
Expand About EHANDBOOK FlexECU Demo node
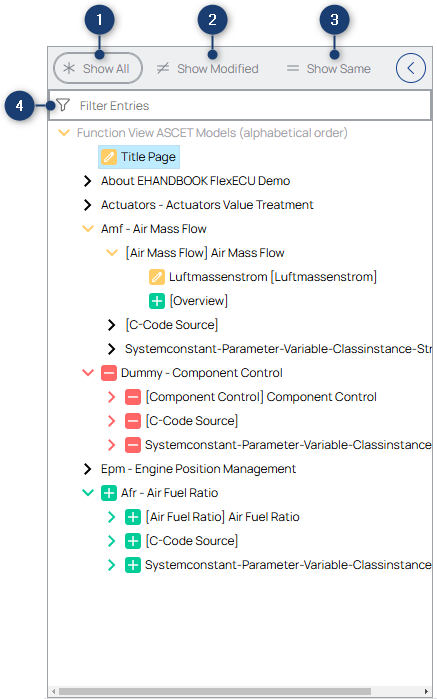click(x=88, y=181)
